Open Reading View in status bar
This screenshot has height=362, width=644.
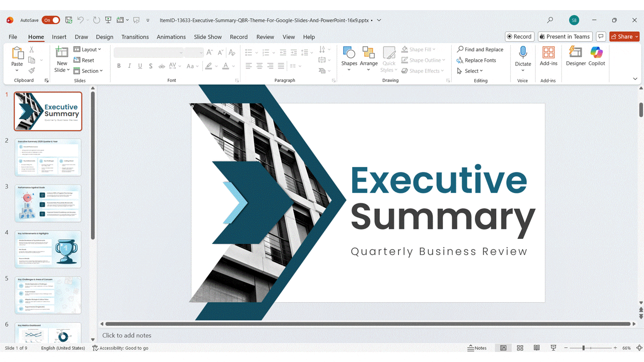[537, 348]
